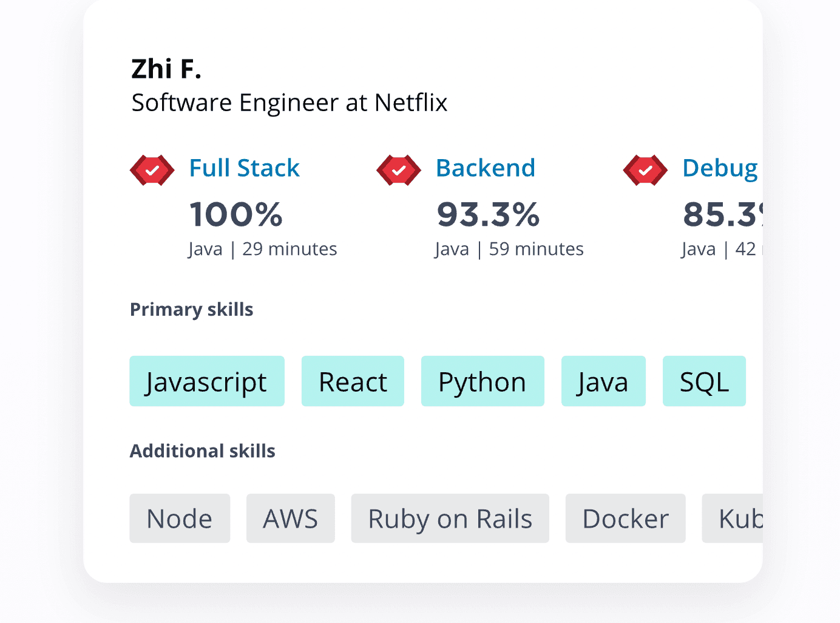This screenshot has width=840, height=623.
Task: Expand the partially visible Kubernetes skill tag
Action: [734, 519]
